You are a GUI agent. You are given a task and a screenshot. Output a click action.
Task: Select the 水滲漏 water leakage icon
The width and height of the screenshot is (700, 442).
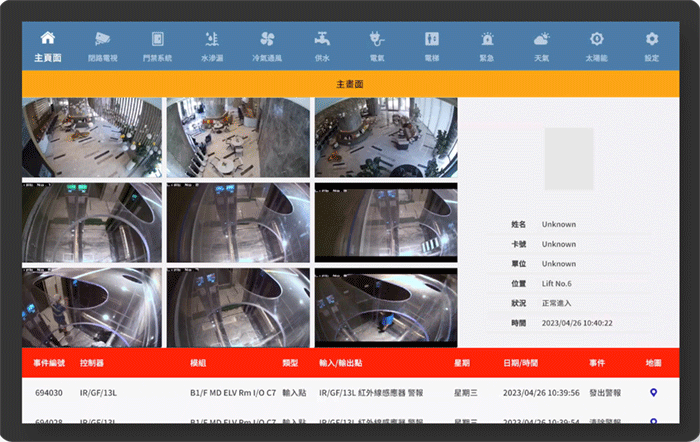coord(211,46)
